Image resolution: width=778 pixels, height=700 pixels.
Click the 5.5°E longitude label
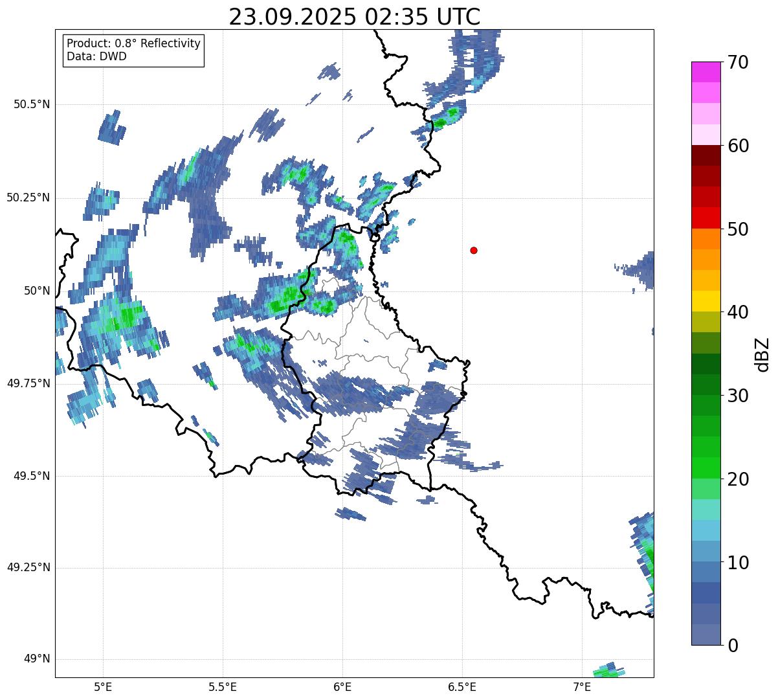(223, 686)
